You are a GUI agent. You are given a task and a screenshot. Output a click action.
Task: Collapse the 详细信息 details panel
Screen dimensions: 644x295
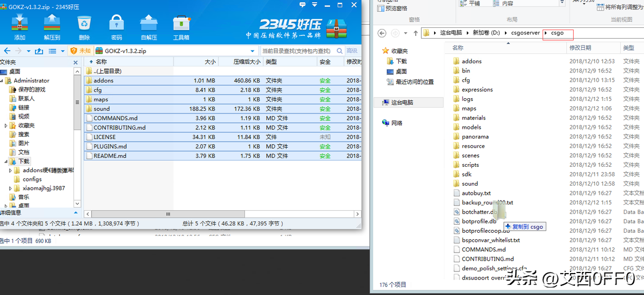76,212
